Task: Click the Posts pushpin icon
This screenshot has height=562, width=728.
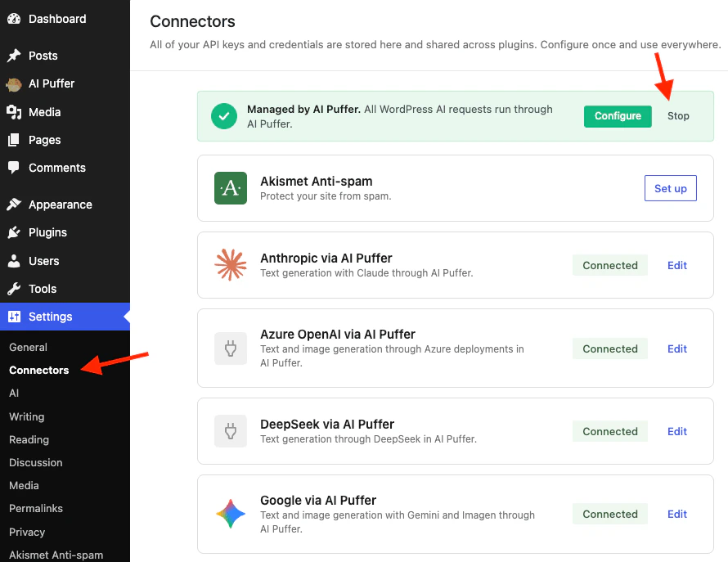Action: tap(14, 56)
